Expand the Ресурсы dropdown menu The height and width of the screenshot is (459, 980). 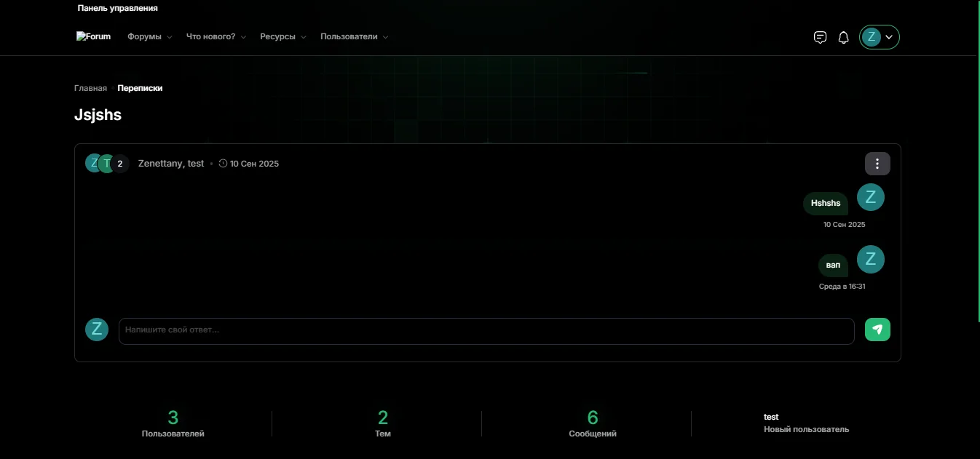tap(282, 37)
